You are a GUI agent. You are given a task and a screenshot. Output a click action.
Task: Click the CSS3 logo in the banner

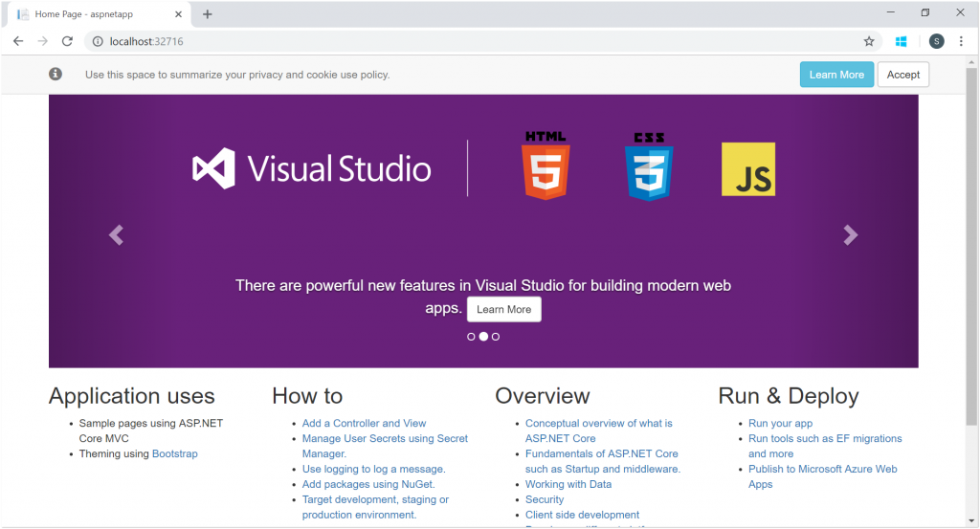[649, 166]
